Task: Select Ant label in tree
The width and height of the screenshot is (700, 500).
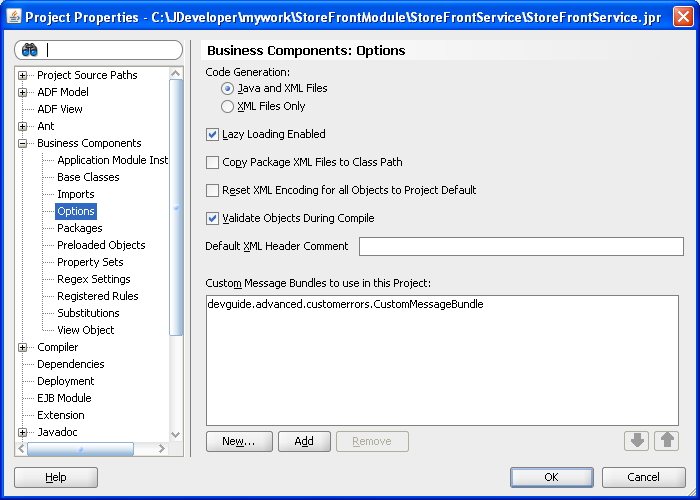Action: [46, 126]
